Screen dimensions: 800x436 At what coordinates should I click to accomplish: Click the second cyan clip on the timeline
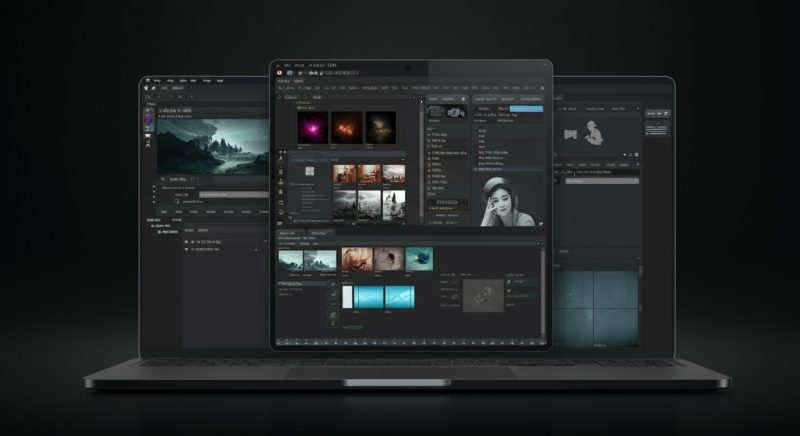tap(399, 297)
